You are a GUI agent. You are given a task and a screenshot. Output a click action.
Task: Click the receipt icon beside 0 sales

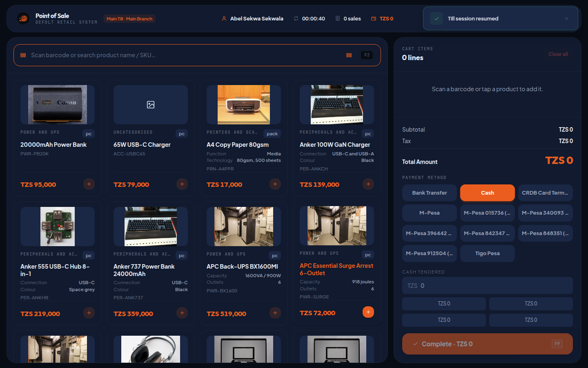[x=338, y=18]
